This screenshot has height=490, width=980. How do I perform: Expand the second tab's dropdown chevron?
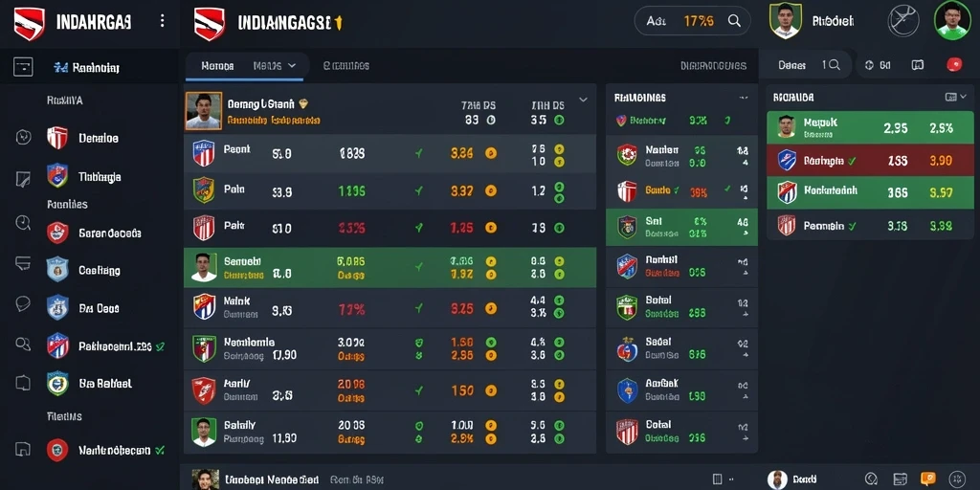point(292,65)
